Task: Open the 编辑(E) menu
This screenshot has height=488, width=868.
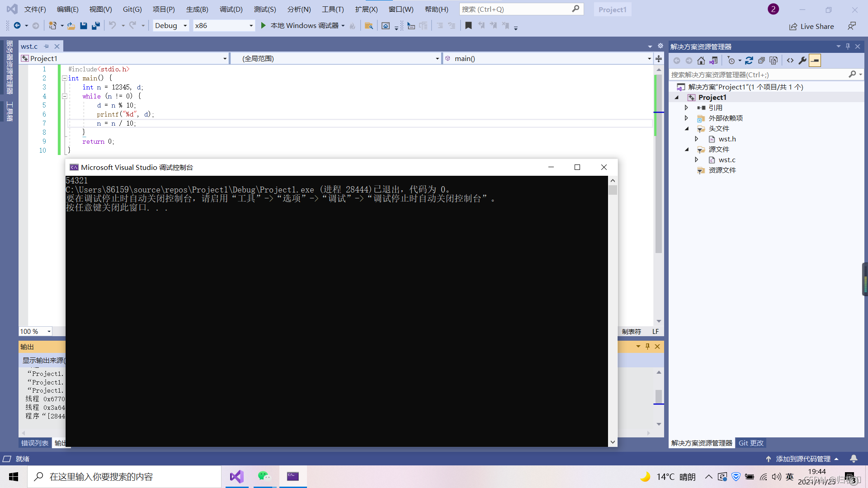Action: pyautogui.click(x=67, y=9)
